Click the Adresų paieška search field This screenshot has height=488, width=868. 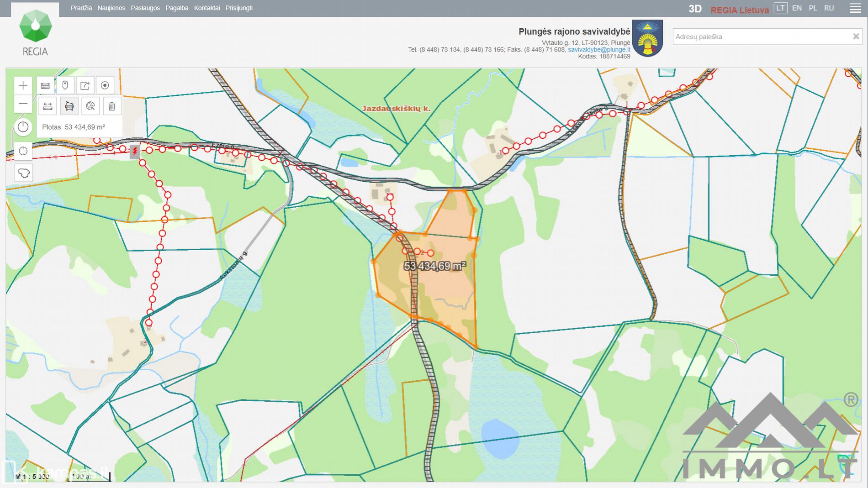point(761,37)
